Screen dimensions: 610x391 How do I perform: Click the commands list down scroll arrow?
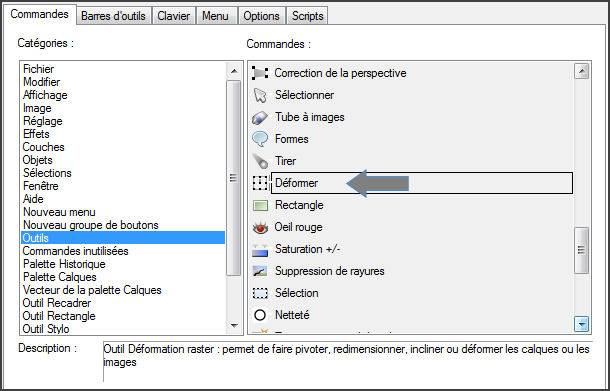point(582,323)
